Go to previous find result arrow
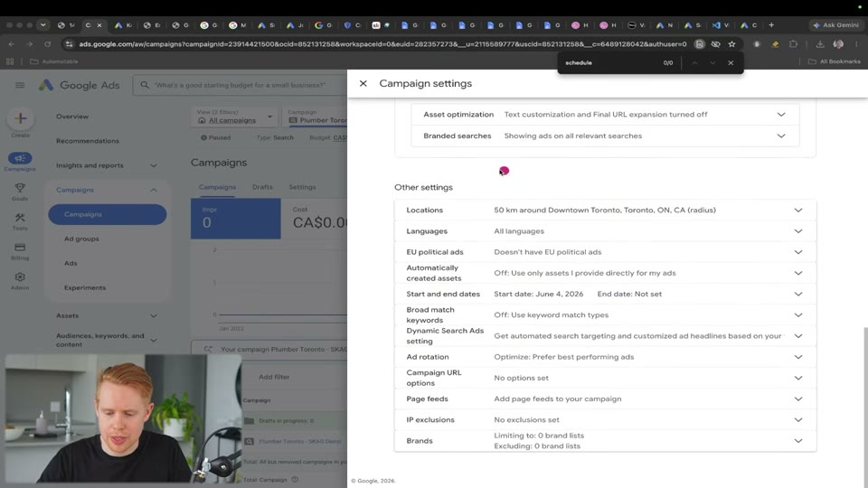The height and width of the screenshot is (488, 868). pos(694,63)
